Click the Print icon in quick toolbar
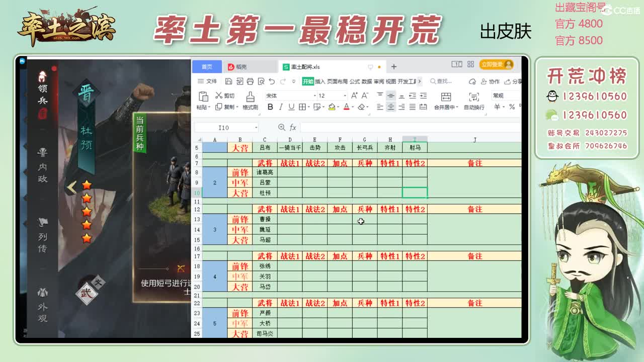The image size is (644, 362). [x=250, y=81]
